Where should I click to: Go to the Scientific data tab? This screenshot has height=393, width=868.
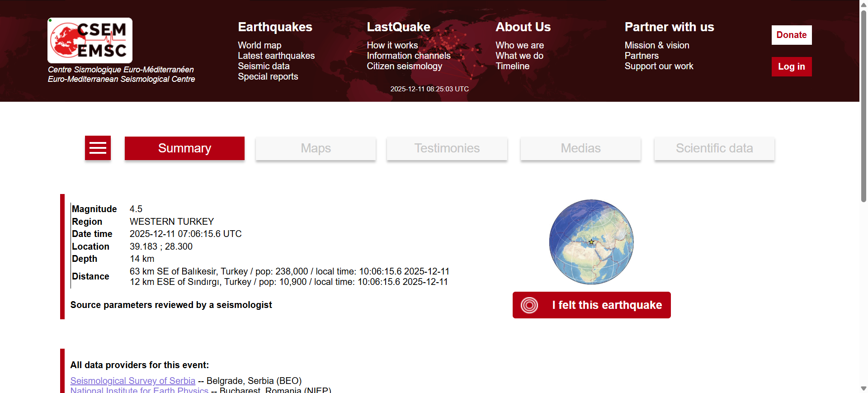coord(714,148)
